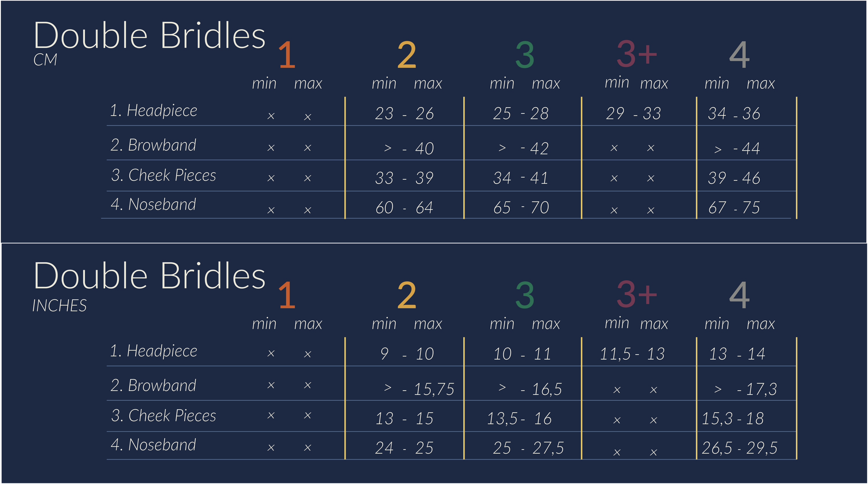Click the "34 - 41" cheek pieces value
This screenshot has width=868, height=484.
521,178
